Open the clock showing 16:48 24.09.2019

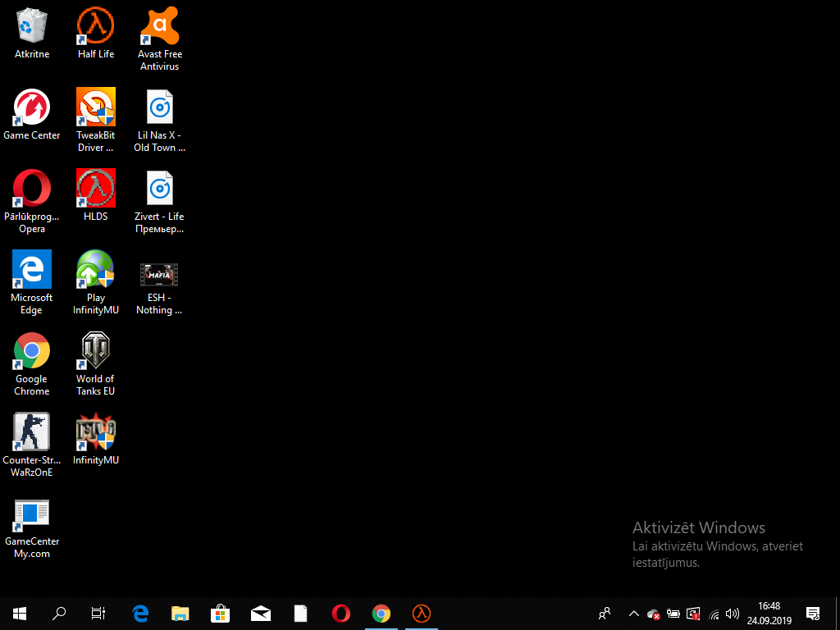coord(769,614)
